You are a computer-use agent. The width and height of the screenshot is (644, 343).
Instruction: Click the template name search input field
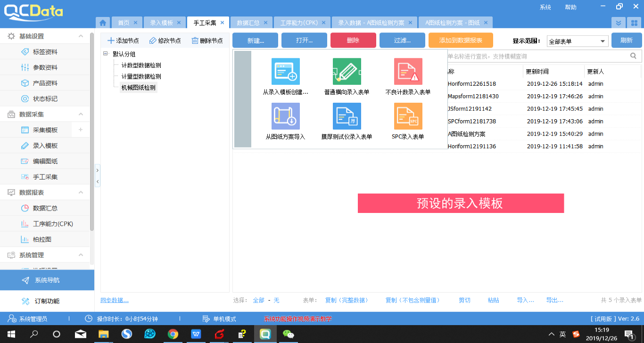tap(519, 56)
